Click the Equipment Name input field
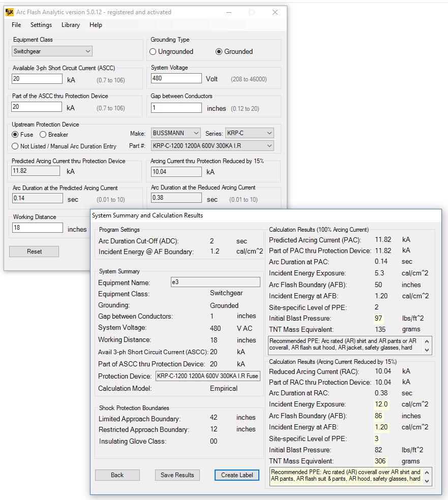448x500 pixels. [215, 283]
